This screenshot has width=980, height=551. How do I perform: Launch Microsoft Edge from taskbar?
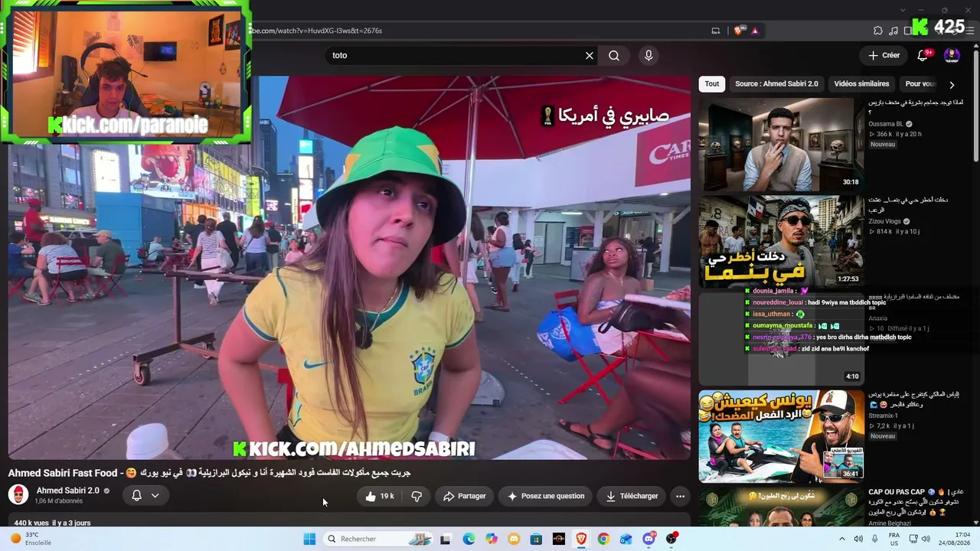tap(469, 539)
